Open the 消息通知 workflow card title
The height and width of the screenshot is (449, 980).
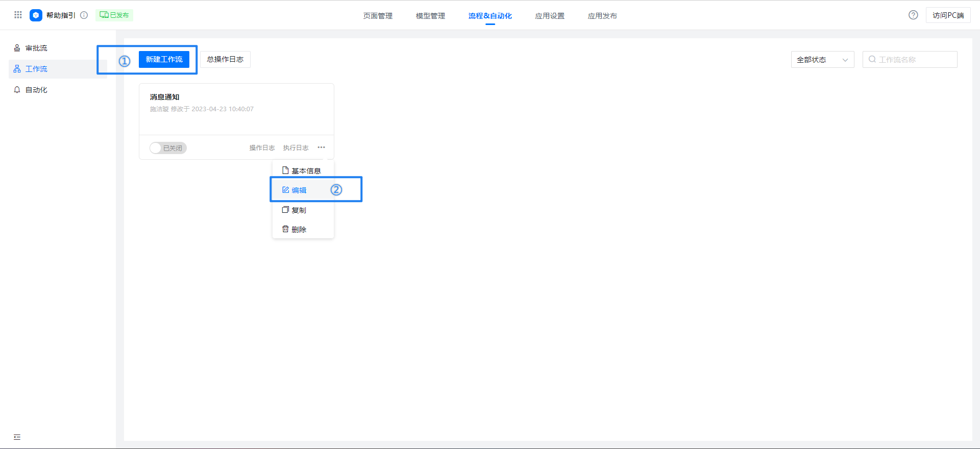click(164, 97)
